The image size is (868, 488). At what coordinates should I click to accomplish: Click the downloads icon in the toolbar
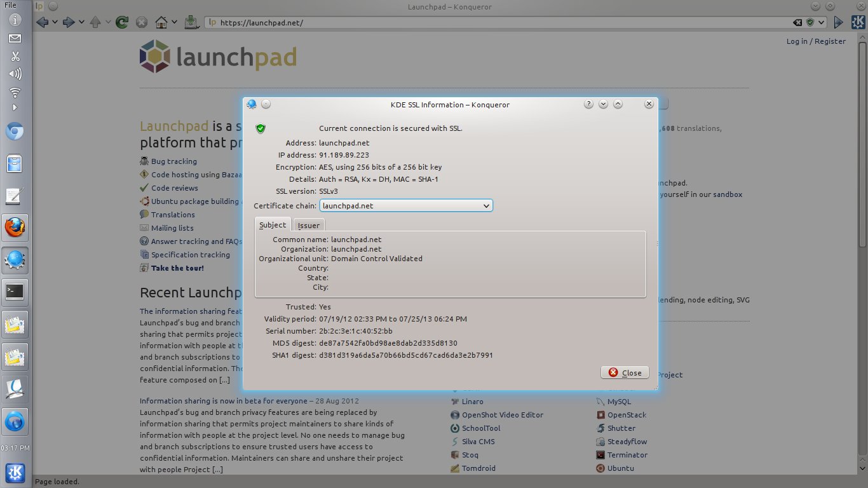pos(191,22)
